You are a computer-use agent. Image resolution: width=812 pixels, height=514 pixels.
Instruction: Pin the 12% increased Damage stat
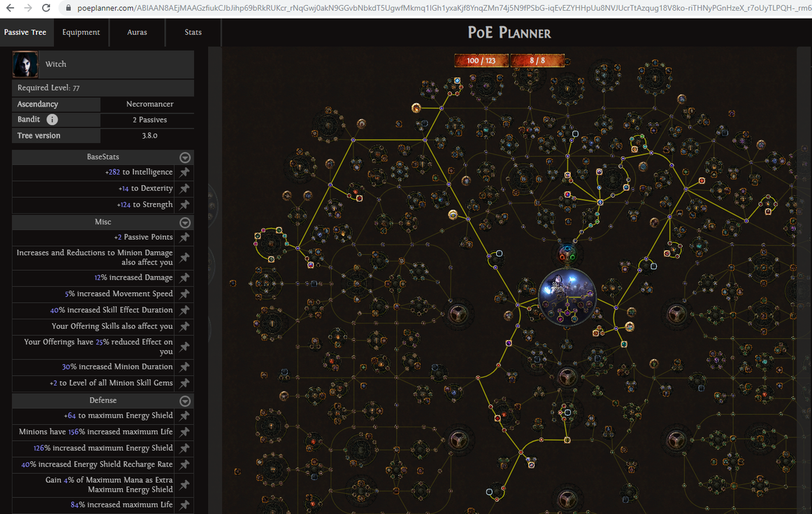[184, 278]
